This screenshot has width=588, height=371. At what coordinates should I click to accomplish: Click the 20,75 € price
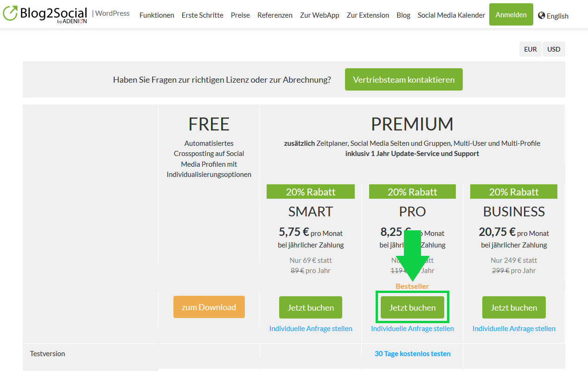pos(497,232)
